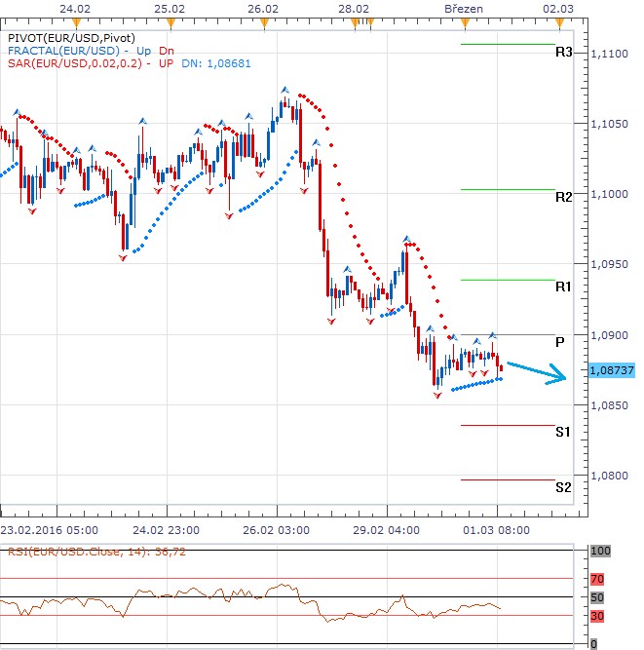Click the R2 resistance level label
This screenshot has width=644, height=650.
(563, 197)
